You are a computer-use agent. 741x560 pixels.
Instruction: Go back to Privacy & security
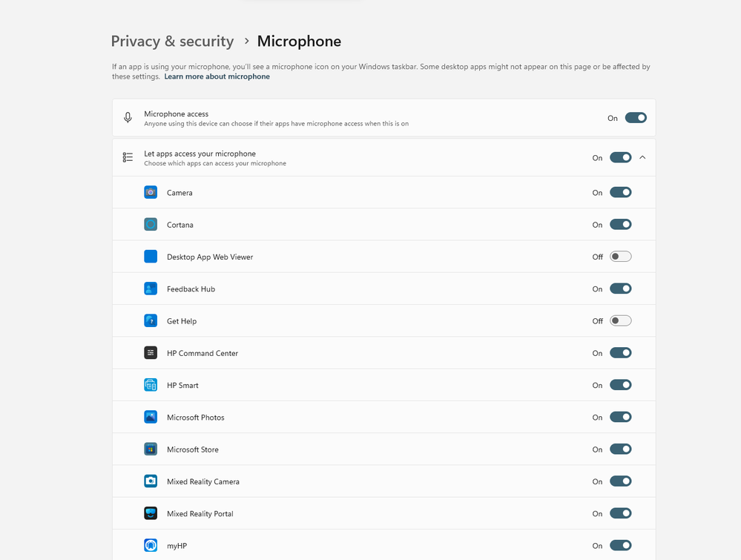tap(172, 42)
